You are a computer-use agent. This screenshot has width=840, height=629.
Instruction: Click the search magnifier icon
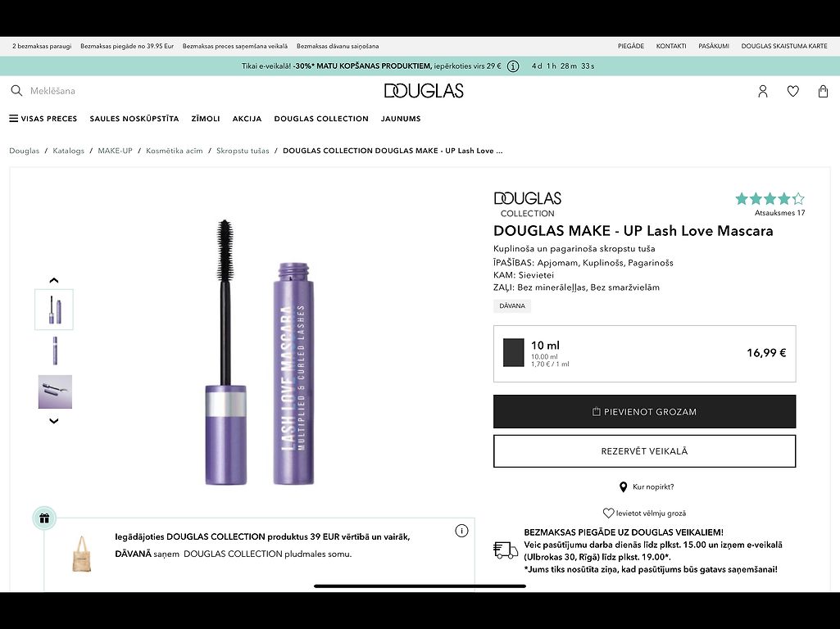click(16, 90)
